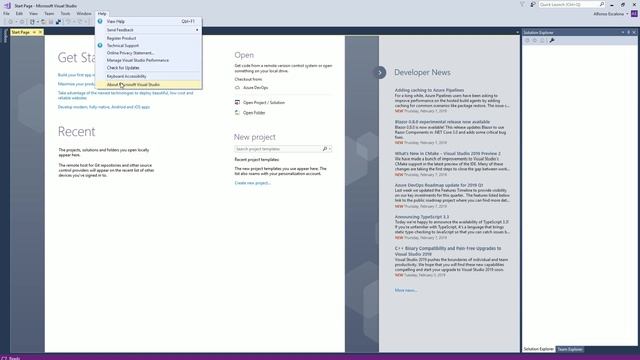The height and width of the screenshot is (360, 640).
Task: Open the Announcing TypeScript 3.3 article
Action: (422, 217)
